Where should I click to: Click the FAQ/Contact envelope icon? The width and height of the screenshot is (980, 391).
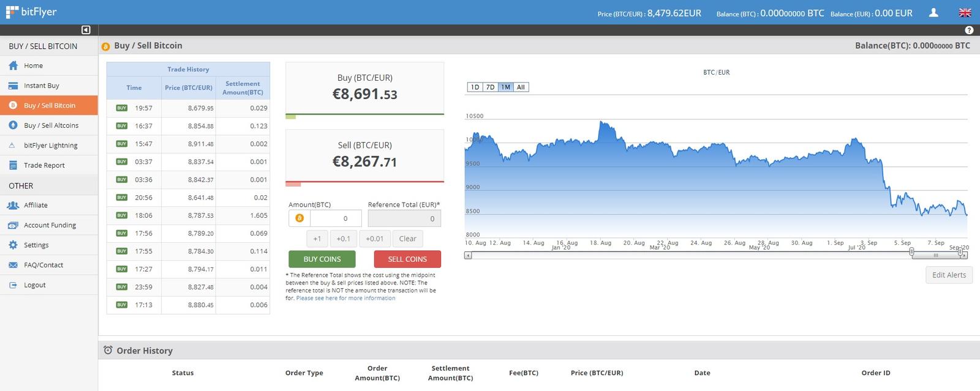tap(13, 266)
